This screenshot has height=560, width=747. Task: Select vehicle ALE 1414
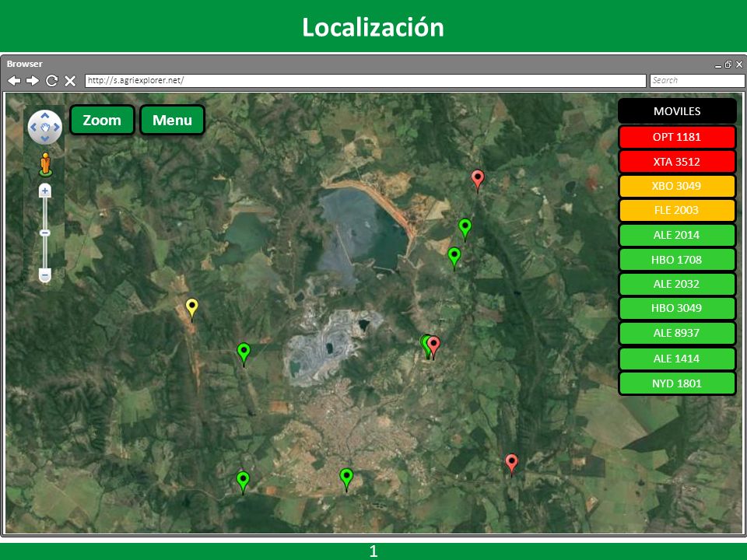pos(677,359)
